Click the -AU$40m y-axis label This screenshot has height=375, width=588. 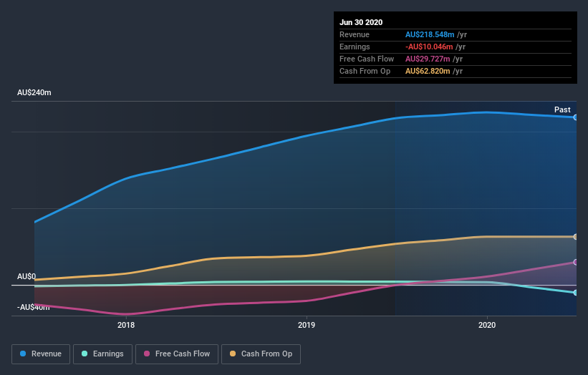click(x=34, y=307)
